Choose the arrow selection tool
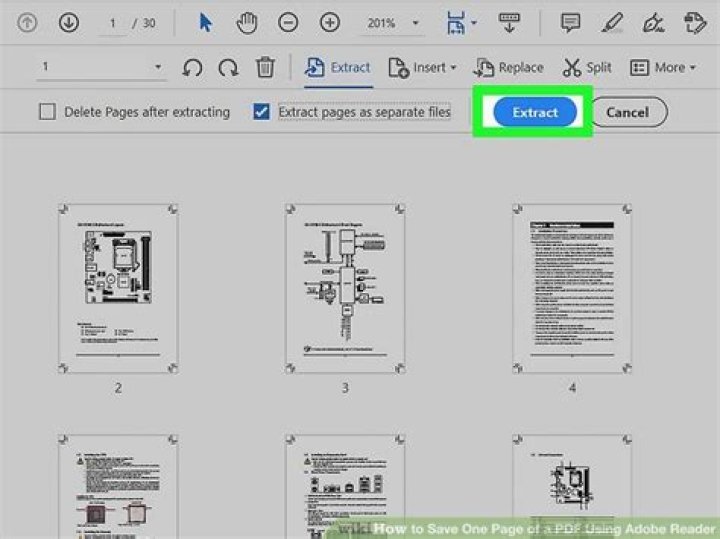Image resolution: width=720 pixels, height=539 pixels. (205, 22)
